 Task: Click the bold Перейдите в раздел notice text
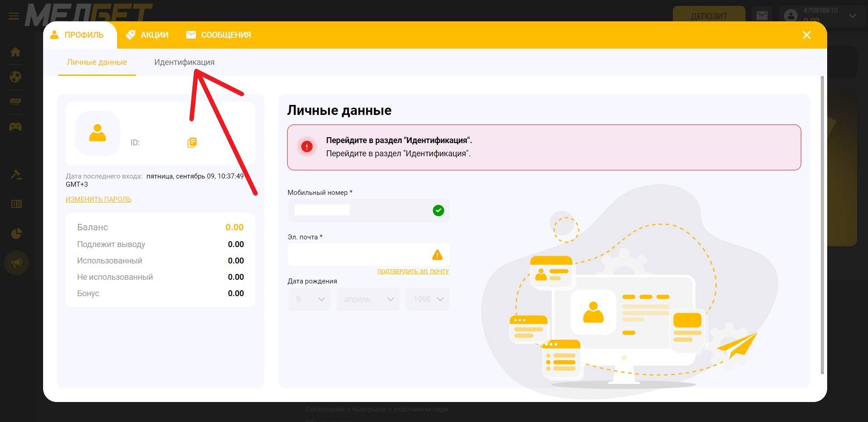(x=399, y=140)
